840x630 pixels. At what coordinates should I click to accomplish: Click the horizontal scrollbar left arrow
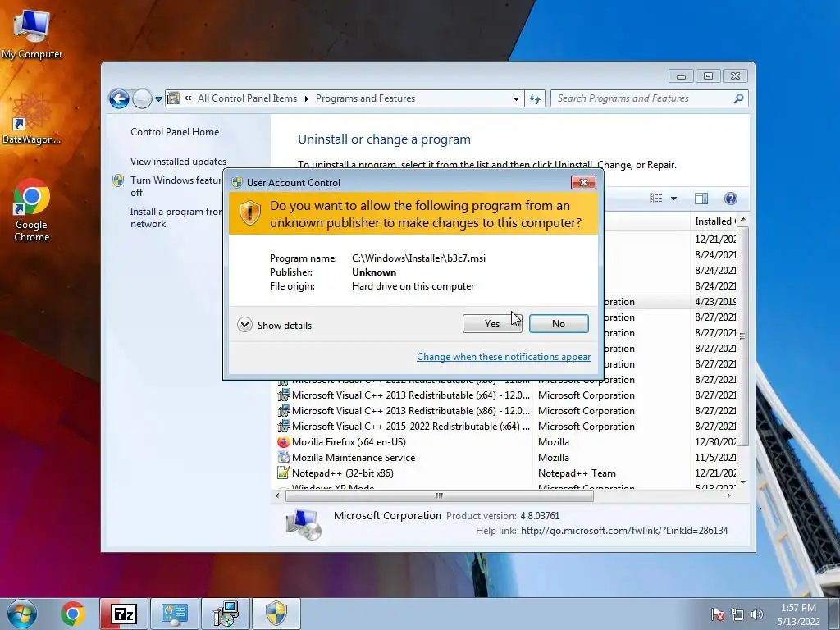(277, 496)
